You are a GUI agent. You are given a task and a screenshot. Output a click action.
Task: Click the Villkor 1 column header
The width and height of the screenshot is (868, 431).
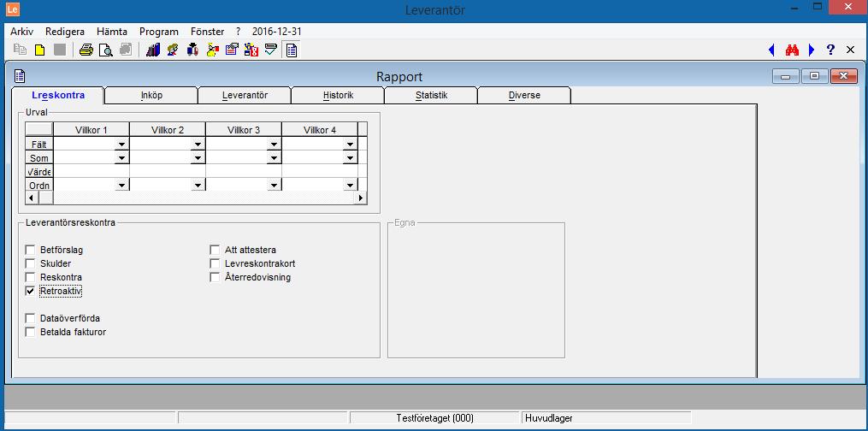(x=92, y=130)
